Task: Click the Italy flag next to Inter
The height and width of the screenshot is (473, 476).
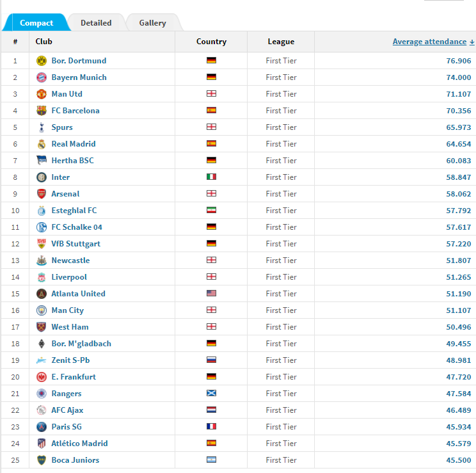Action: pyautogui.click(x=211, y=177)
